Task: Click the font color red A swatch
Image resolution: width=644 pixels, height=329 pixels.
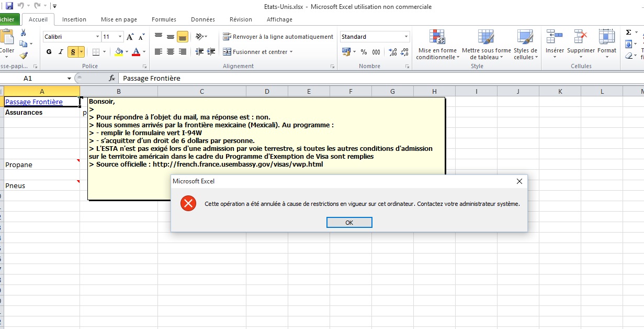Action: tap(135, 52)
